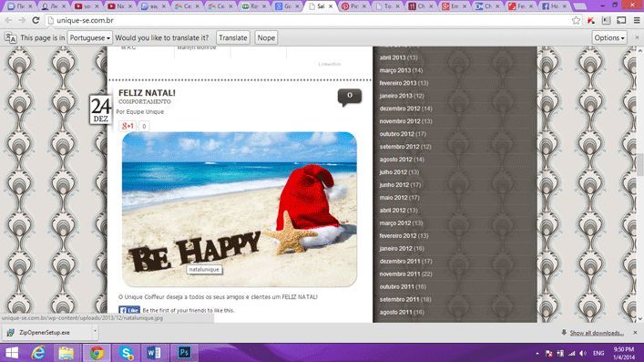
Task: Click the Translate button
Action: click(233, 38)
